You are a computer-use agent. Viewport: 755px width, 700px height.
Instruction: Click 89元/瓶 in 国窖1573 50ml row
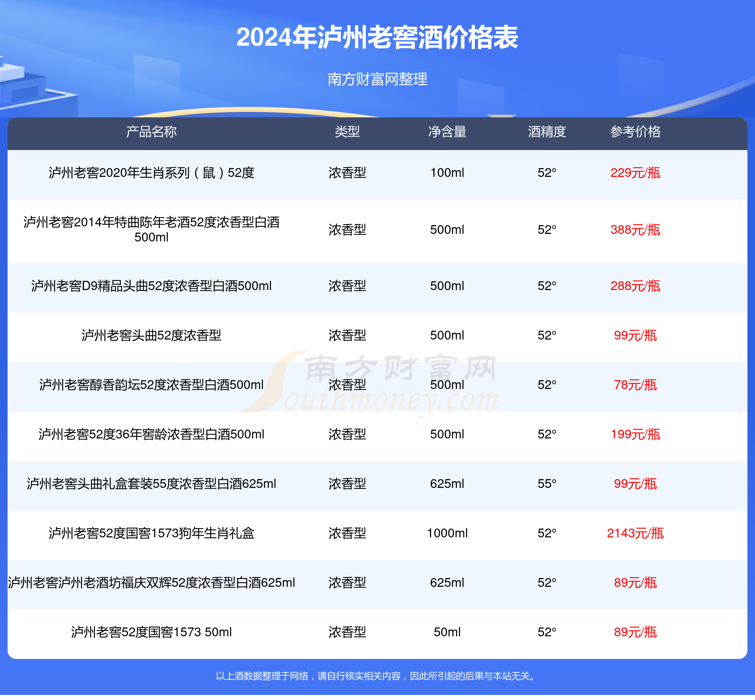[x=635, y=632]
